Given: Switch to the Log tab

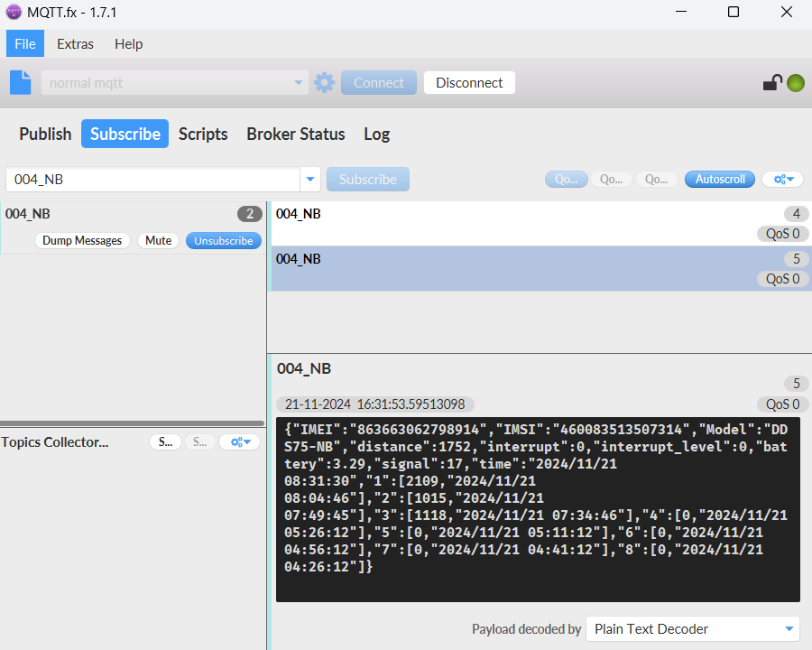Looking at the screenshot, I should pos(376,134).
